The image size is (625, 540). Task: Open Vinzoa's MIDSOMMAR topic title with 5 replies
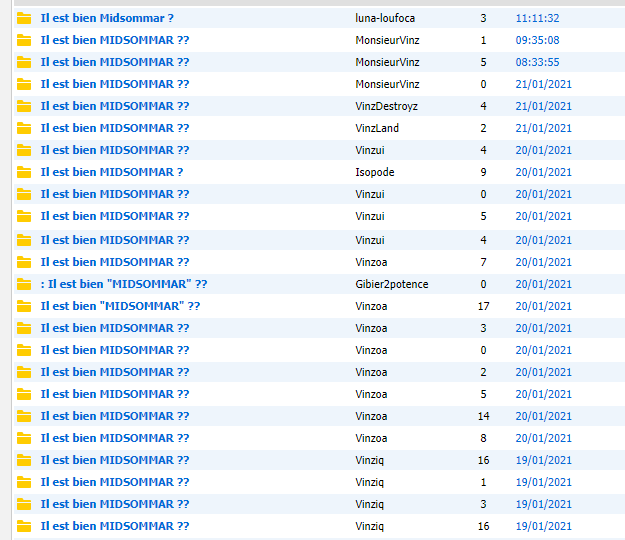point(115,394)
